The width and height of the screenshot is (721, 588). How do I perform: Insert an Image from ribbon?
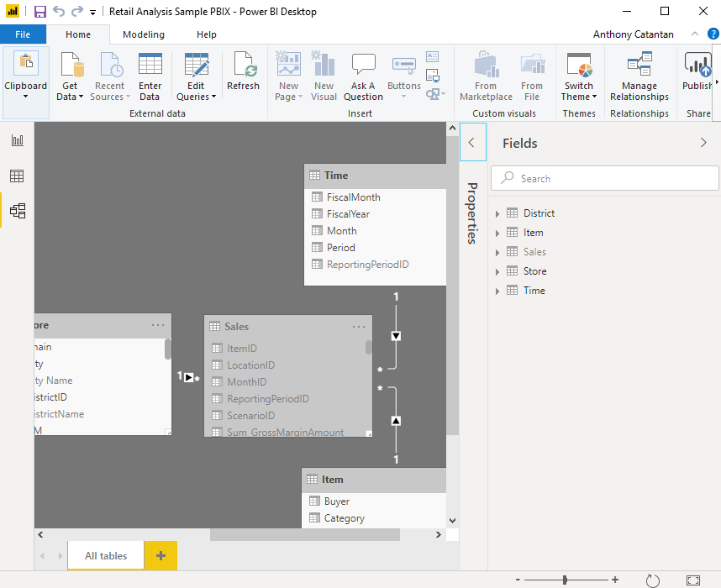pyautogui.click(x=433, y=75)
